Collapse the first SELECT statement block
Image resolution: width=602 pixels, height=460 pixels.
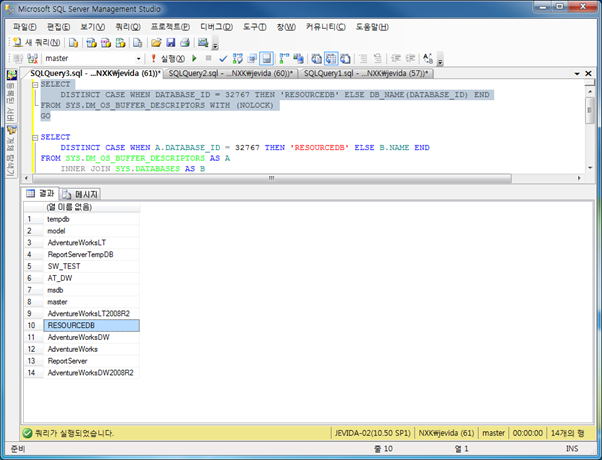click(x=35, y=84)
